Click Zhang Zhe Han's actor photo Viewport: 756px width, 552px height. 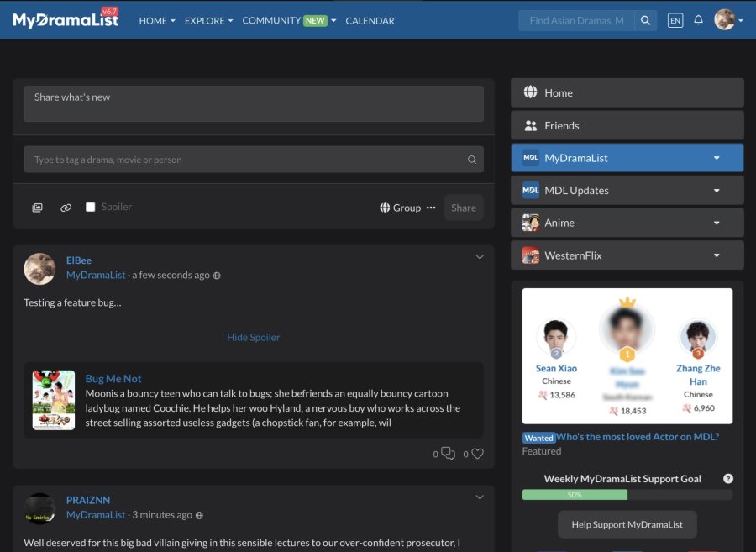pyautogui.click(x=698, y=337)
